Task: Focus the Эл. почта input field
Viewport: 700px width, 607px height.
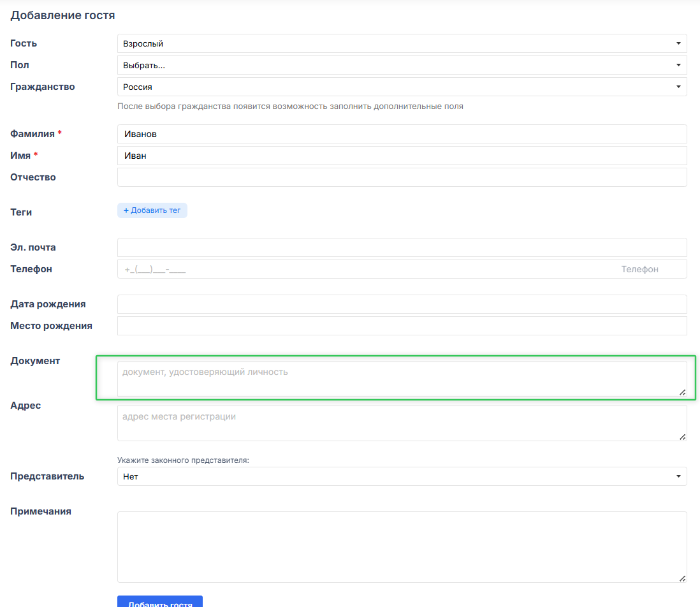Action: coord(402,247)
